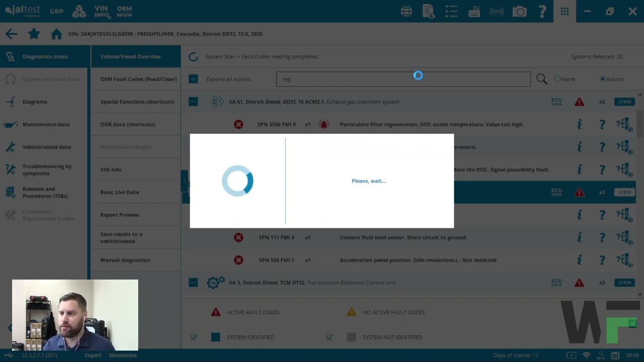Open Special Functions (shortcuts)
Screen dimensions: 644x362
tap(136, 102)
